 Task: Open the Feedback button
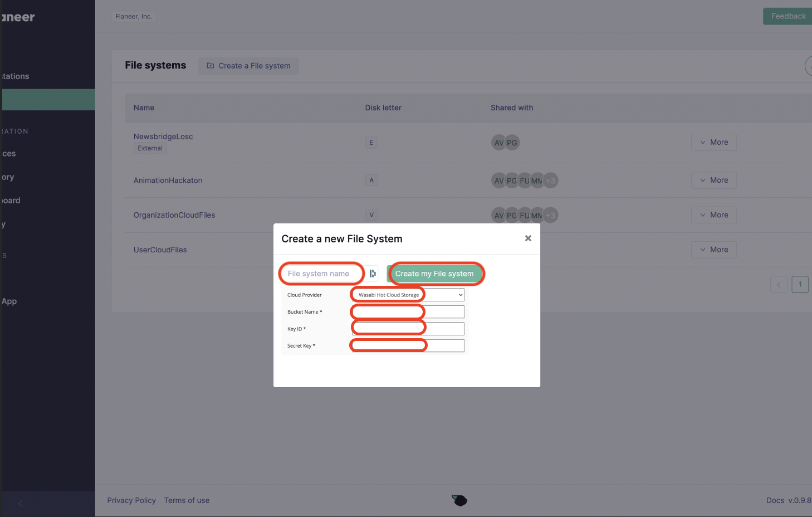coord(787,16)
